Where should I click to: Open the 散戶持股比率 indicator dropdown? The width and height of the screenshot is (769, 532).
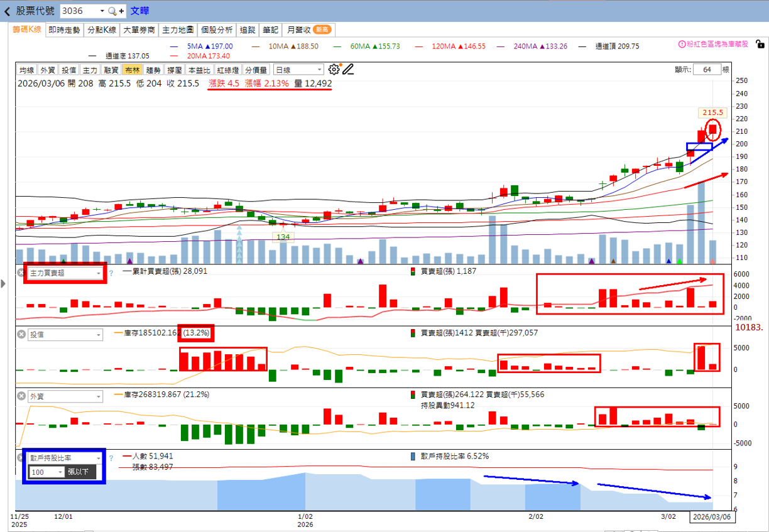click(98, 458)
